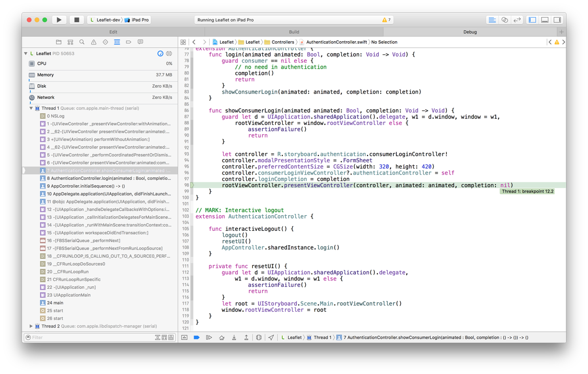Select stack frame 0 NSLog

100,116
